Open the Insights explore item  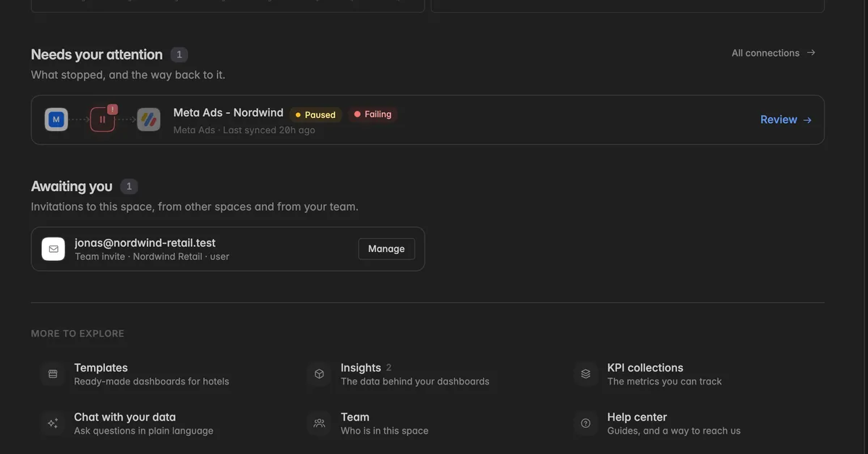coord(414,374)
